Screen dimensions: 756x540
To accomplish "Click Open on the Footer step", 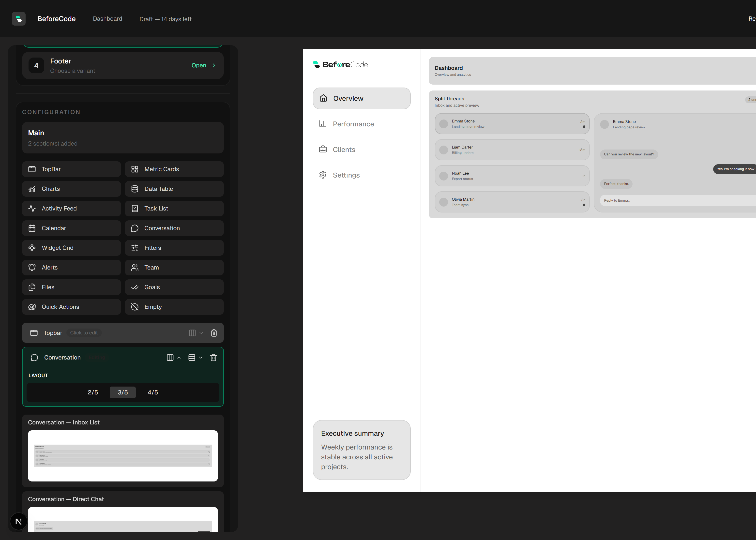I will point(199,65).
